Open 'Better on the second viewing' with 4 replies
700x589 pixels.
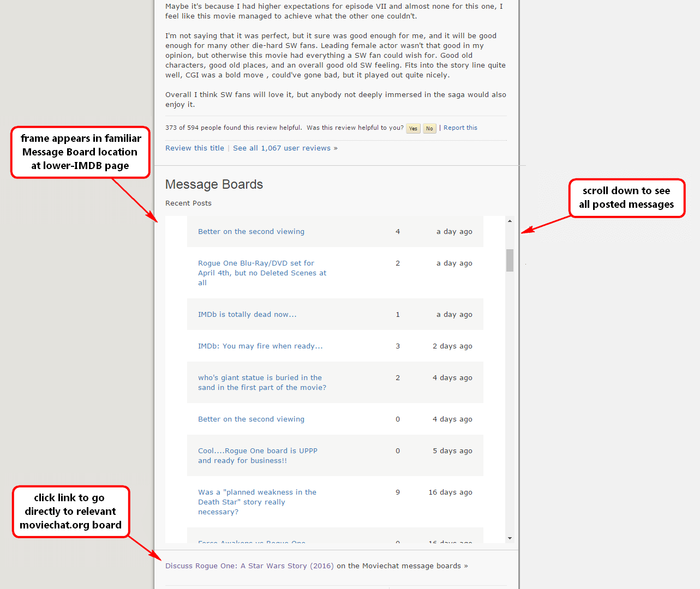(251, 232)
